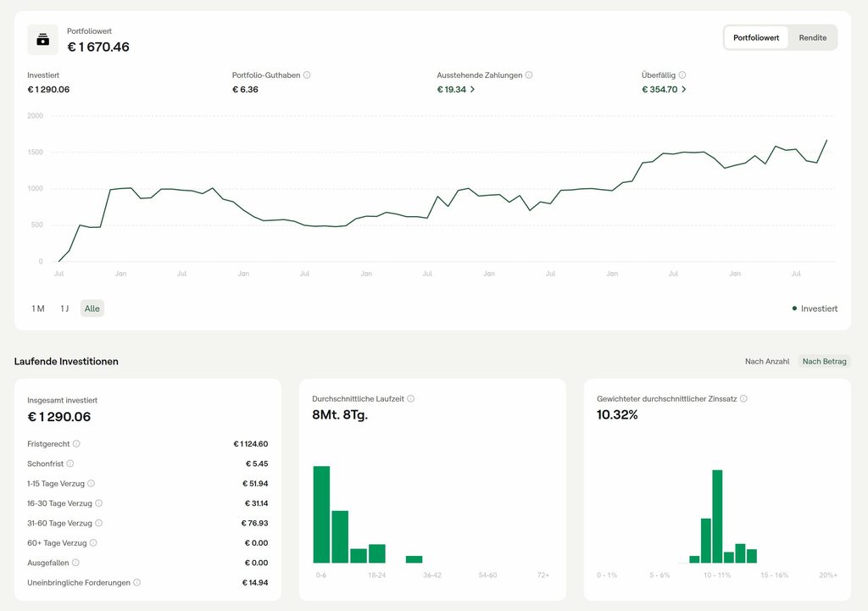Click info icon beside 60+ Tage Verzug
The image size is (868, 611).
point(93,543)
